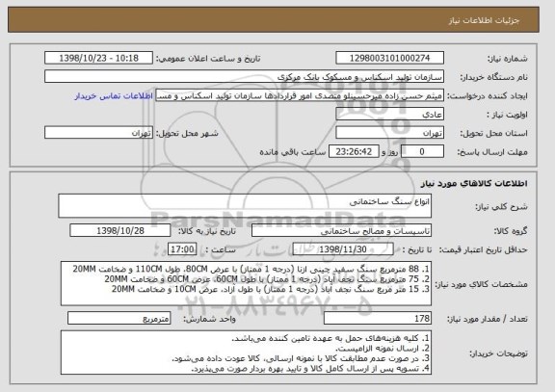Open the اطلاعات تماس خریدار link

pos(114,96)
